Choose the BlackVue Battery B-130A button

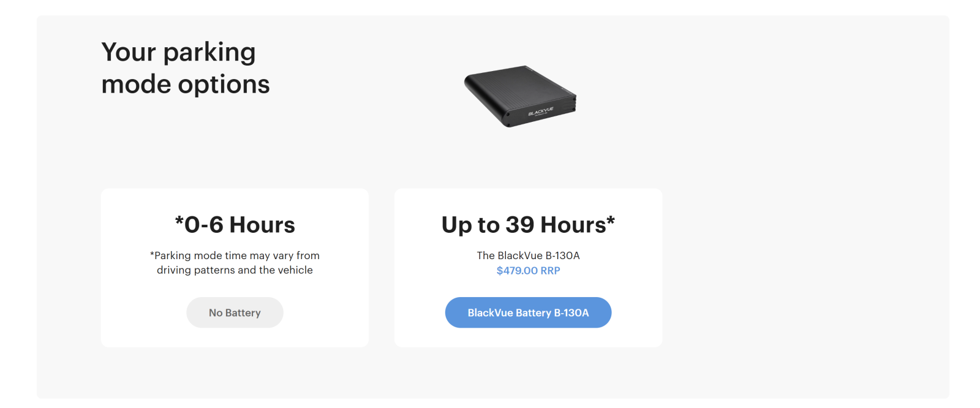[528, 312]
